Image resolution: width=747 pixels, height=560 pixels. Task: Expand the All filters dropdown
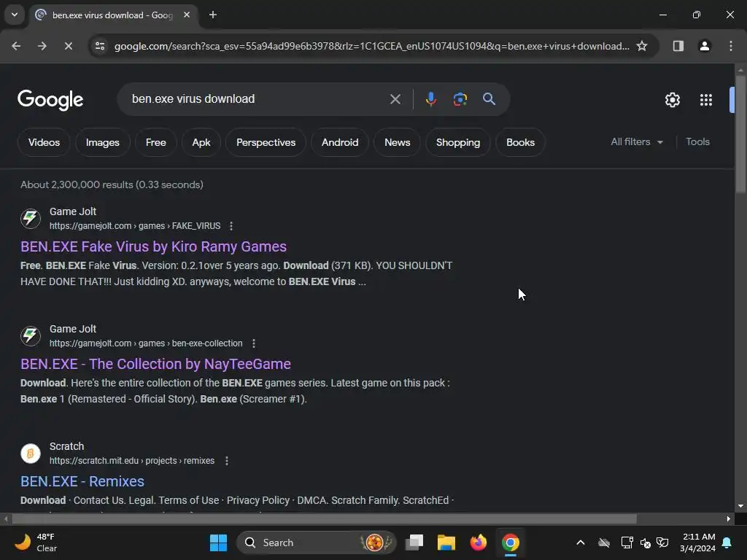pyautogui.click(x=636, y=142)
